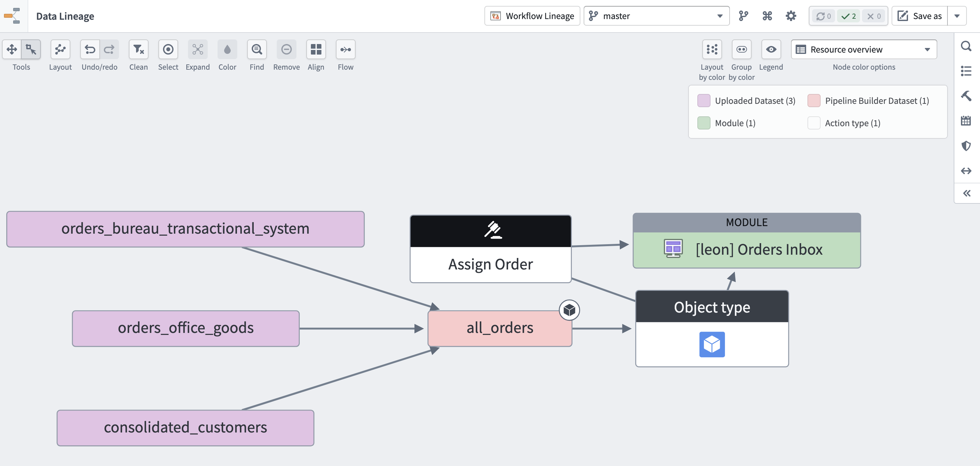Click the Save as button

tap(920, 16)
